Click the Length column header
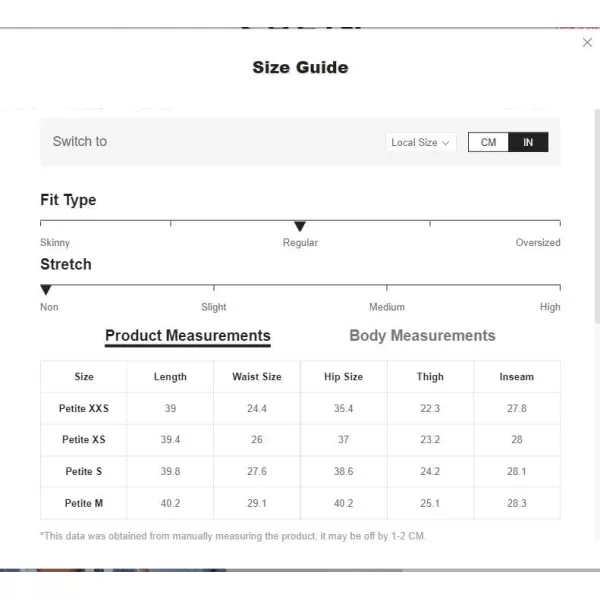This screenshot has width=600, height=600. click(x=170, y=377)
